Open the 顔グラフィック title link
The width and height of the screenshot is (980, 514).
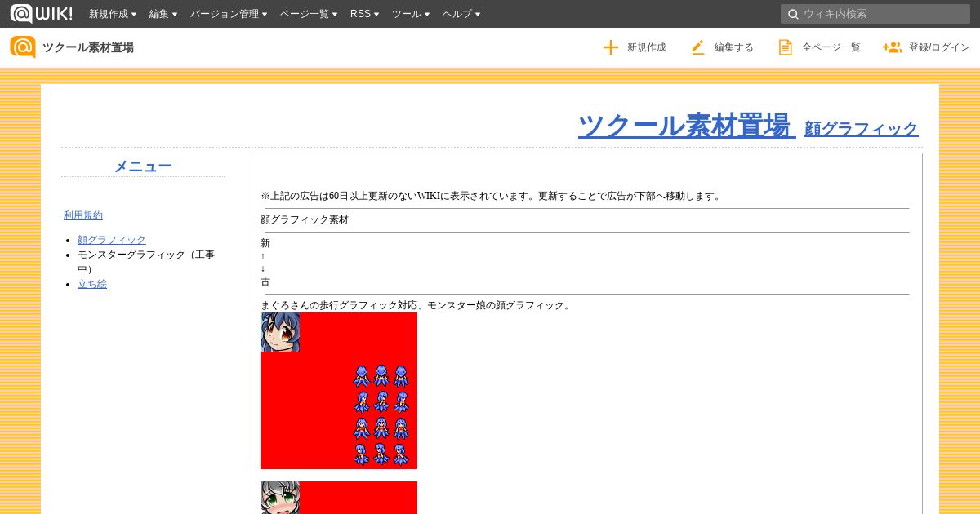862,128
